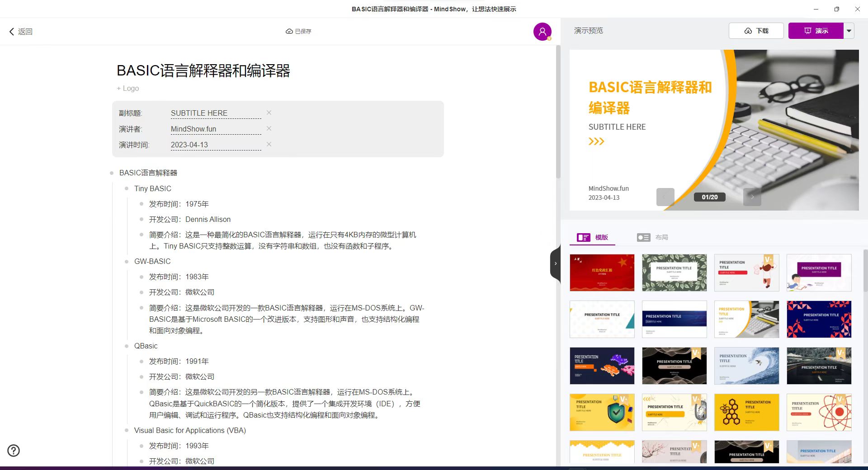Image resolution: width=868 pixels, height=470 pixels.
Task: Click the help question mark icon
Action: [14, 451]
